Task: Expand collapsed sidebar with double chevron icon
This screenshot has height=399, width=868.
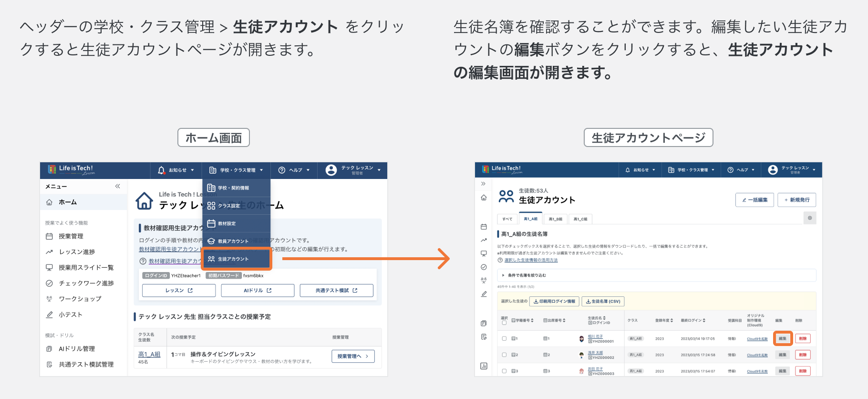Action: pos(483,184)
